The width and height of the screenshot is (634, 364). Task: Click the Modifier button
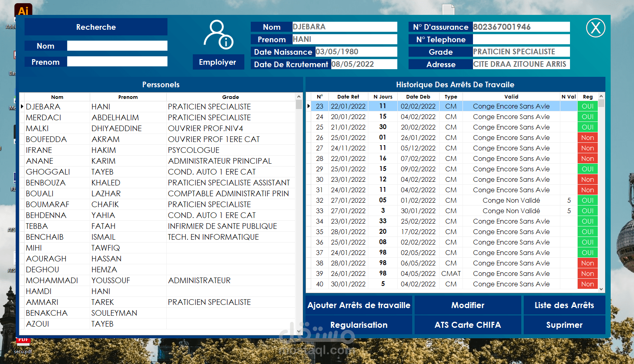tap(468, 305)
